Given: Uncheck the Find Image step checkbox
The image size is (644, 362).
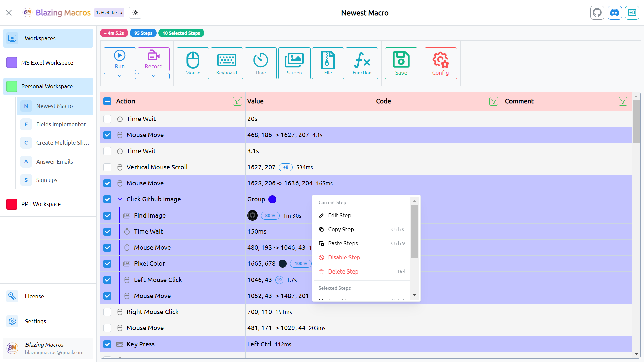Looking at the screenshot, I should 107,216.
